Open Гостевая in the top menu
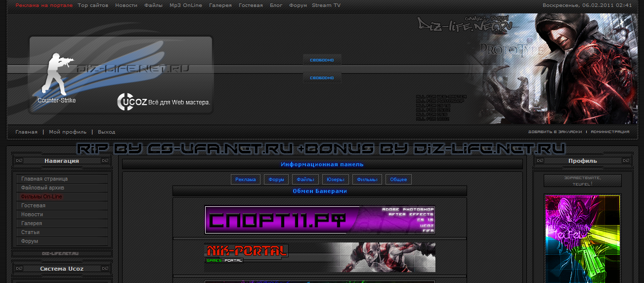644x283 pixels. click(251, 5)
